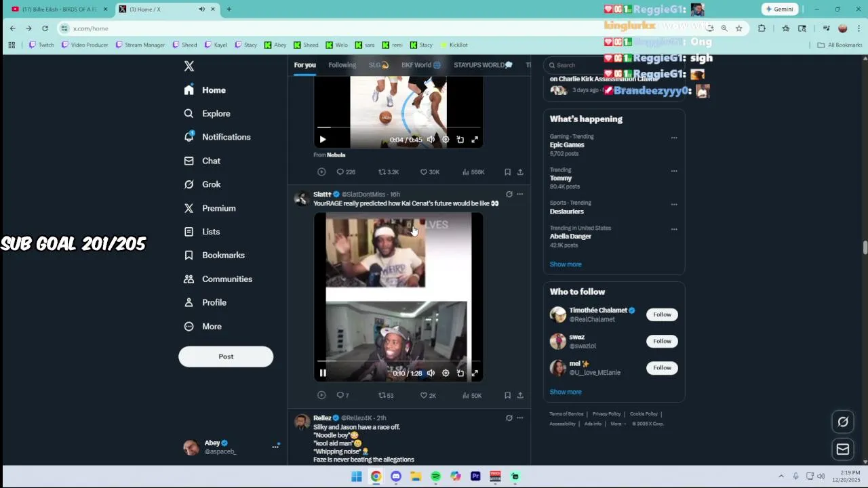The image size is (868, 488).
Task: Like the Nebula post with 30K likes
Action: [x=429, y=172]
